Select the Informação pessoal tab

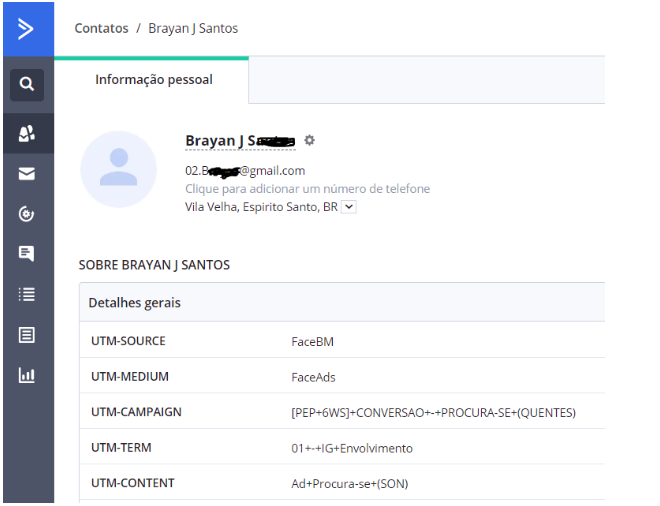click(x=153, y=80)
